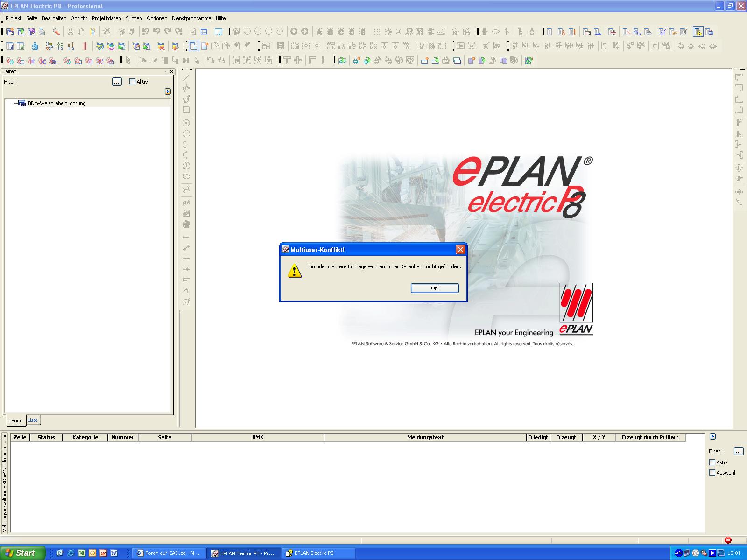The height and width of the screenshot is (560, 747).
Task: Open the Dienstprogramme menu
Action: [x=191, y=18]
